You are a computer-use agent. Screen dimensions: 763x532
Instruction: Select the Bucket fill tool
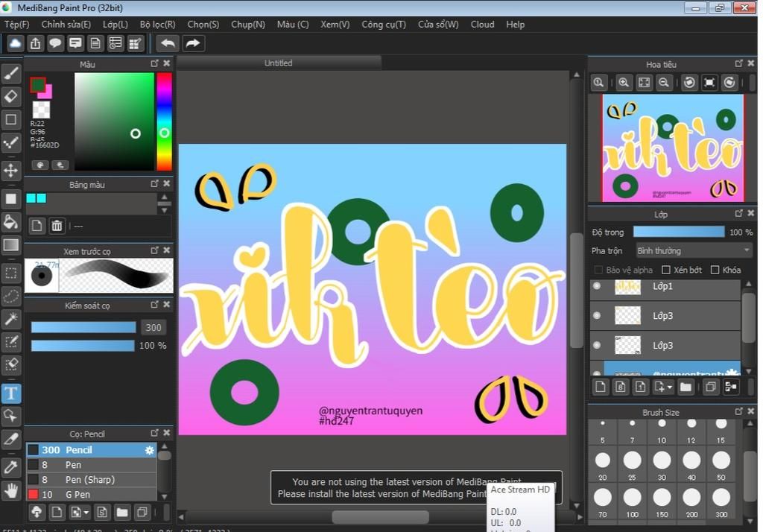[11, 222]
